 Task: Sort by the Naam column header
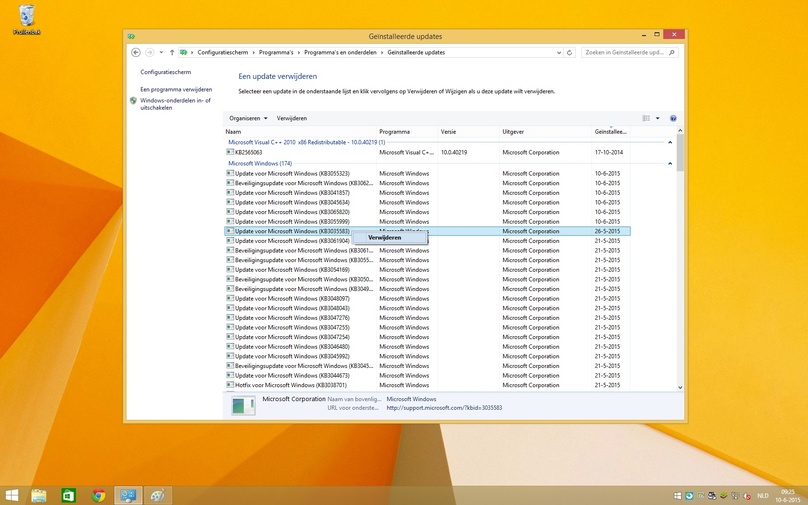(x=300, y=132)
